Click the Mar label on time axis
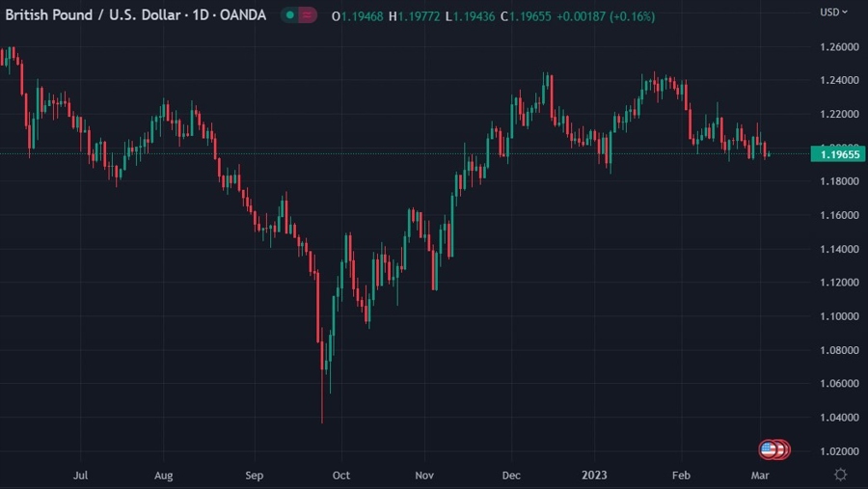Image resolution: width=868 pixels, height=489 pixels. (760, 475)
